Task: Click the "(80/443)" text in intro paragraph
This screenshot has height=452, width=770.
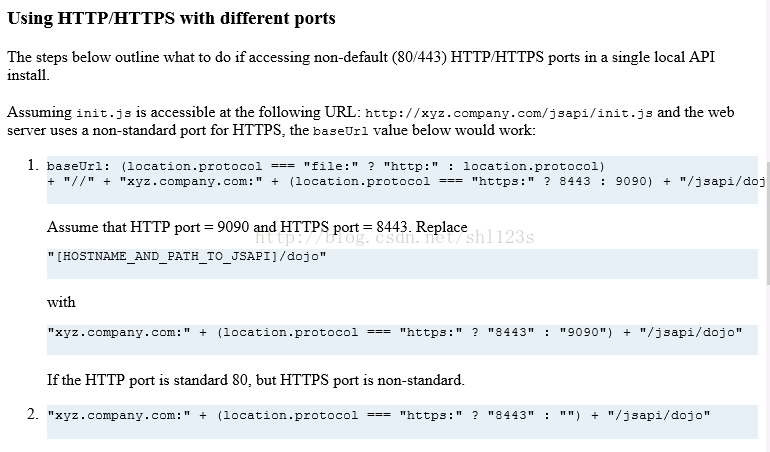Action: coord(419,57)
